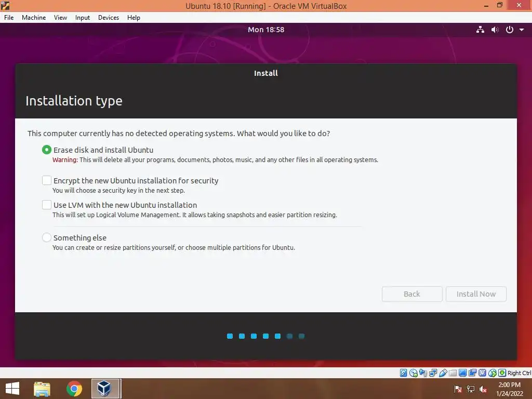Open the Windows Start menu
The image size is (532, 399).
[x=12, y=389]
